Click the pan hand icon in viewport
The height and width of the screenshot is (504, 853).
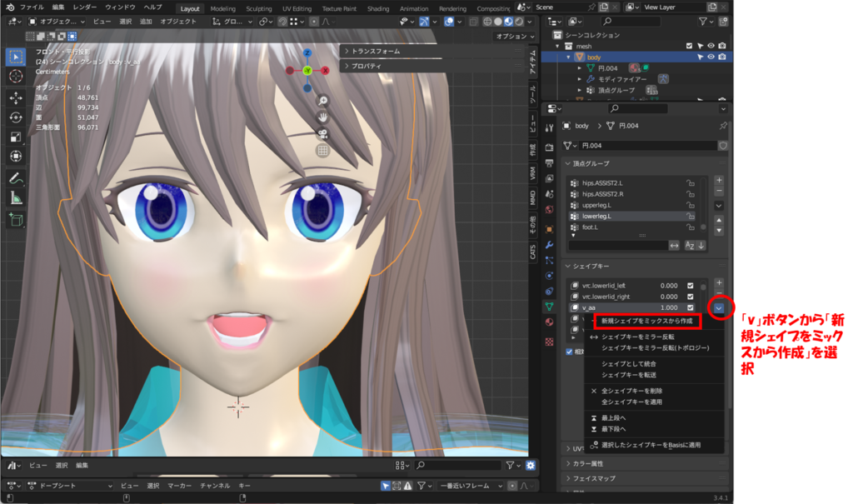click(x=322, y=117)
